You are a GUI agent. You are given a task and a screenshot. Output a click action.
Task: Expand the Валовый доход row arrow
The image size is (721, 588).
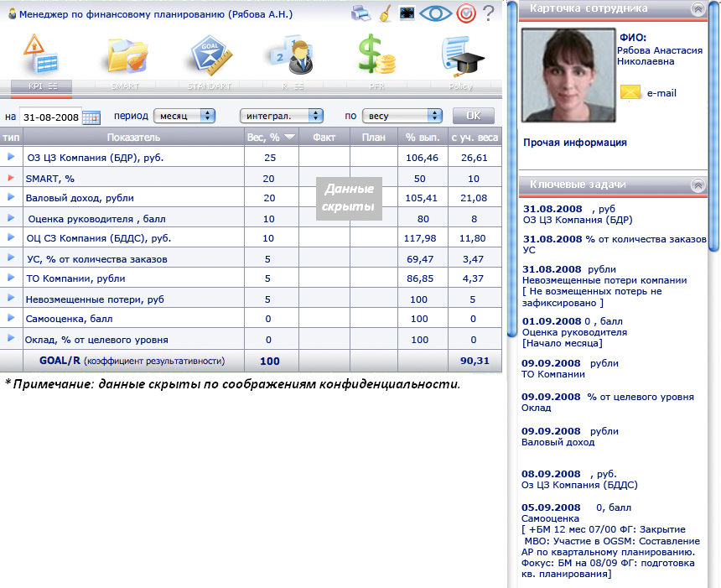point(11,197)
